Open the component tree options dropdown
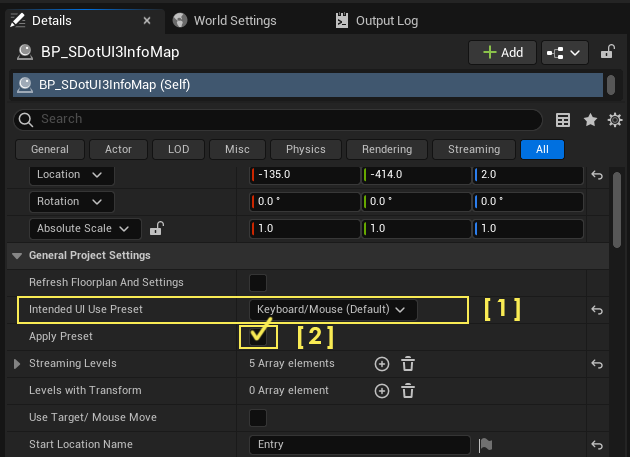 click(x=565, y=53)
